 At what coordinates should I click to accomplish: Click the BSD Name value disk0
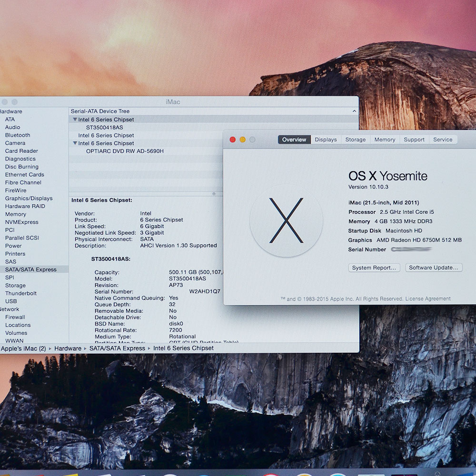[176, 324]
